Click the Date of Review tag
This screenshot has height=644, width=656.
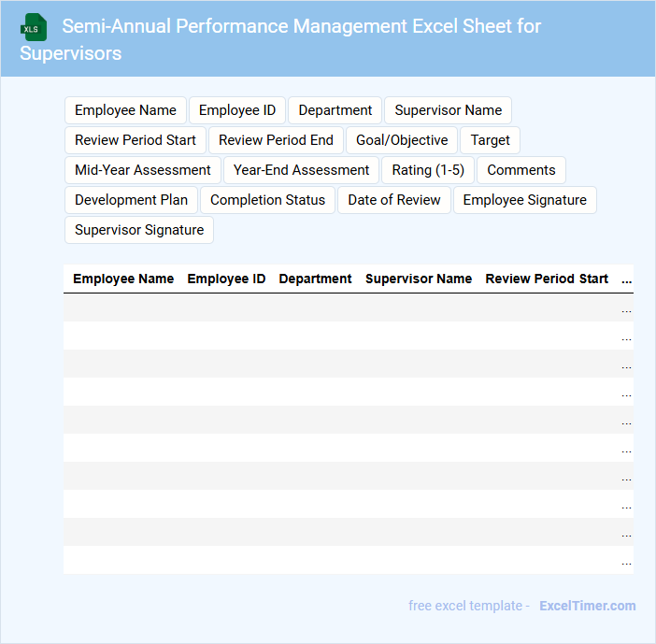pyautogui.click(x=394, y=200)
